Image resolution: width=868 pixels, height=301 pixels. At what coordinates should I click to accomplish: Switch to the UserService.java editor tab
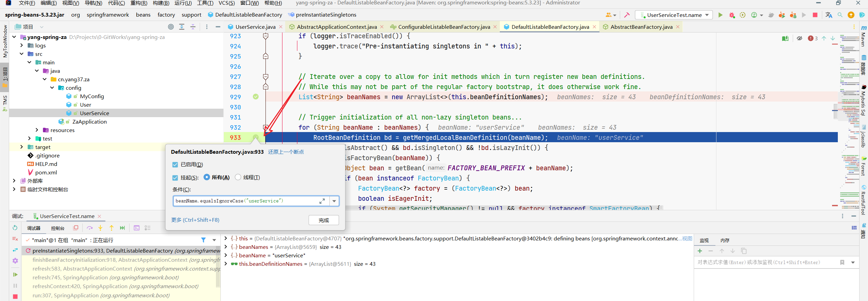point(255,27)
